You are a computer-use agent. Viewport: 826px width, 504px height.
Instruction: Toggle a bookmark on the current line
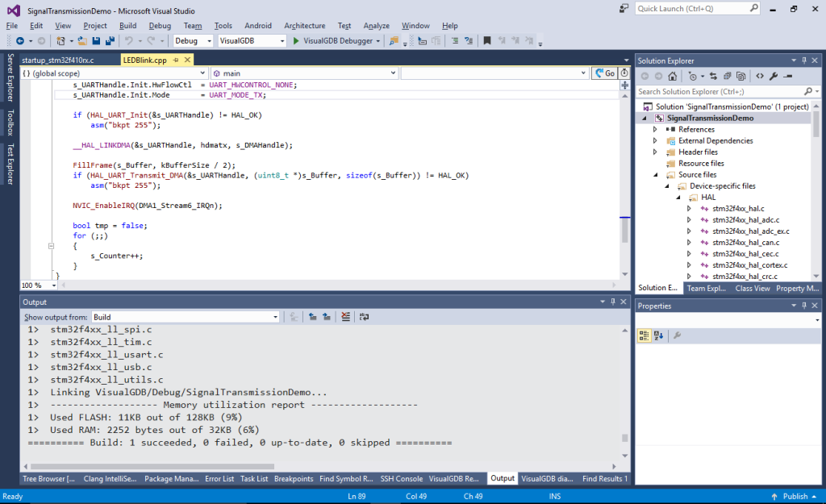coord(488,40)
